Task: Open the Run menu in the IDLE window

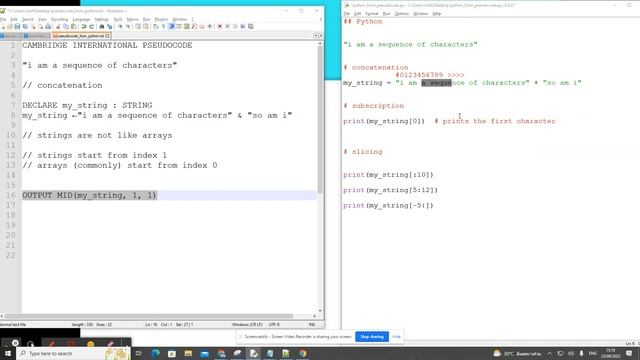Action: click(386, 13)
